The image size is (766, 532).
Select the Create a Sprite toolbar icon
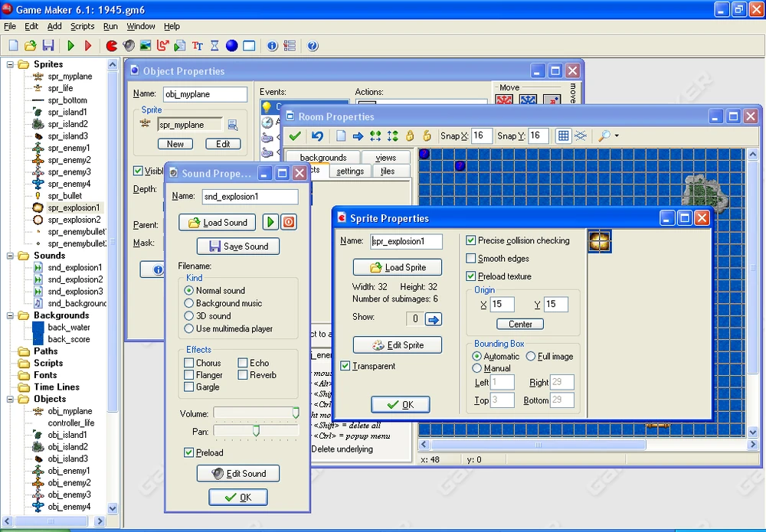(111, 46)
